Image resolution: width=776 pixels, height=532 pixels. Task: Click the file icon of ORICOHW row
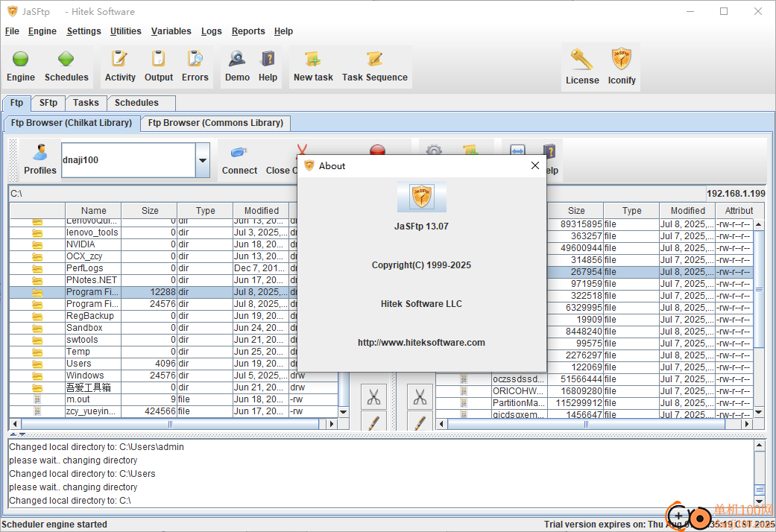click(464, 391)
